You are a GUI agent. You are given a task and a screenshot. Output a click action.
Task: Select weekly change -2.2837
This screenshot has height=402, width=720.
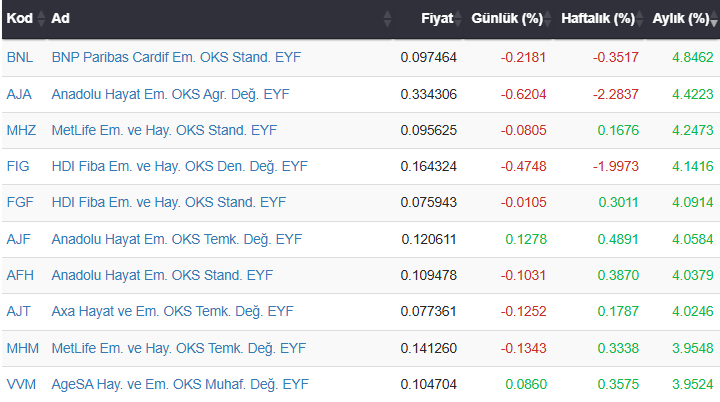click(615, 94)
